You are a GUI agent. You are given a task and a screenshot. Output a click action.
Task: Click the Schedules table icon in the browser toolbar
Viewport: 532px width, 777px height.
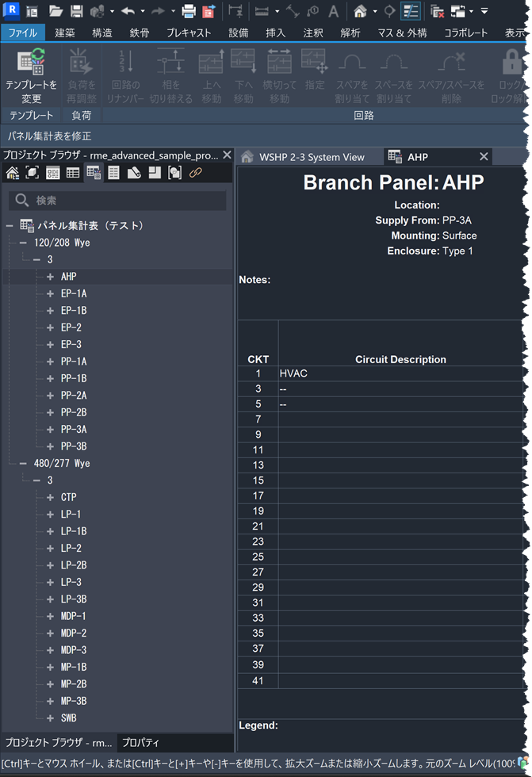point(73,173)
